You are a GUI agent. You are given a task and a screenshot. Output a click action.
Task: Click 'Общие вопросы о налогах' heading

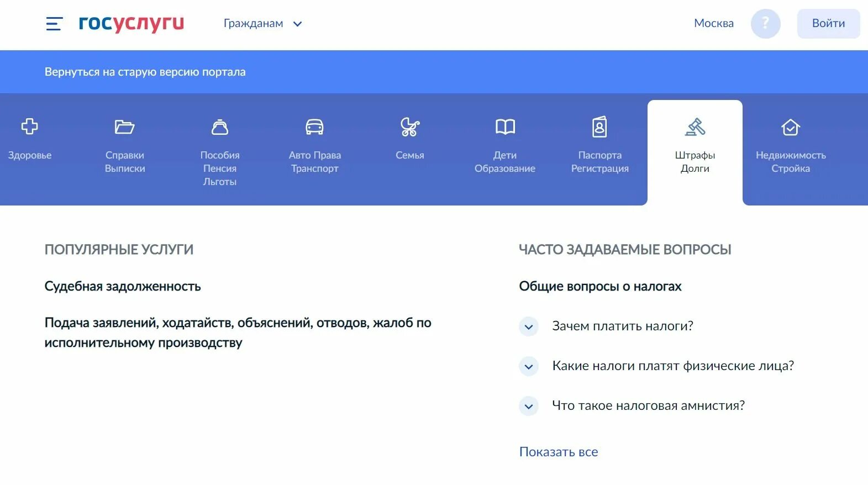click(600, 286)
